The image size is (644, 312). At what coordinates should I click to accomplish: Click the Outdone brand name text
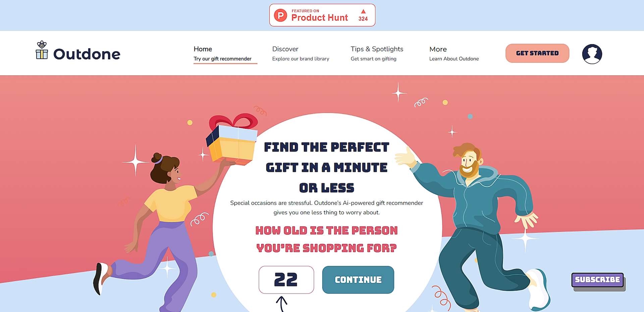coord(87,54)
